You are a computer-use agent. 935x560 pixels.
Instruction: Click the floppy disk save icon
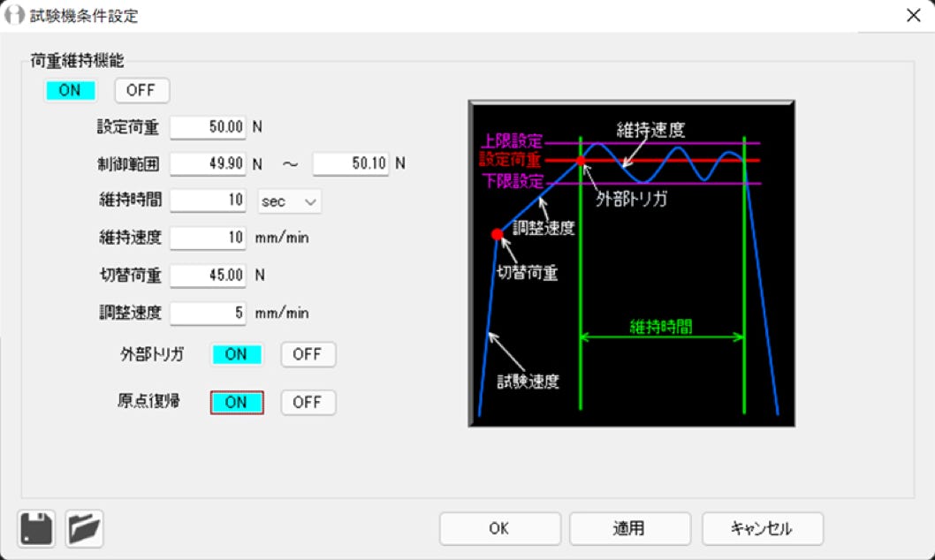coord(36,528)
